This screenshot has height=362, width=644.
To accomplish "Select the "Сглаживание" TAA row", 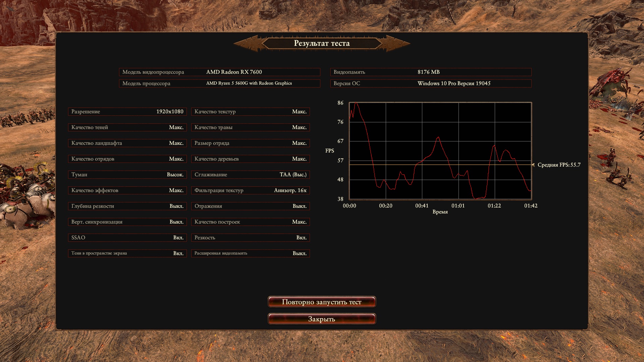I will [x=250, y=175].
